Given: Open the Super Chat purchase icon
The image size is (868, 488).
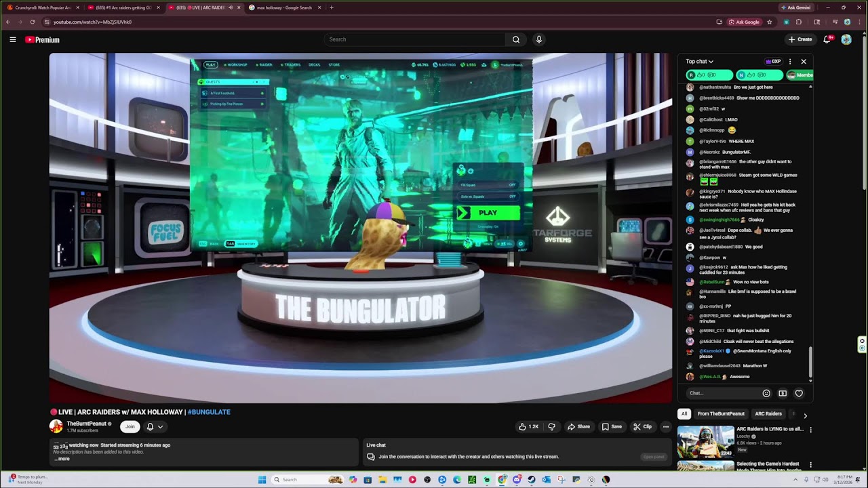Looking at the screenshot, I should tap(783, 393).
